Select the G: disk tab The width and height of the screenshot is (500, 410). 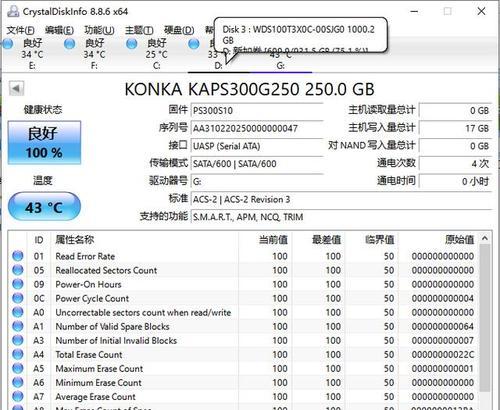281,66
